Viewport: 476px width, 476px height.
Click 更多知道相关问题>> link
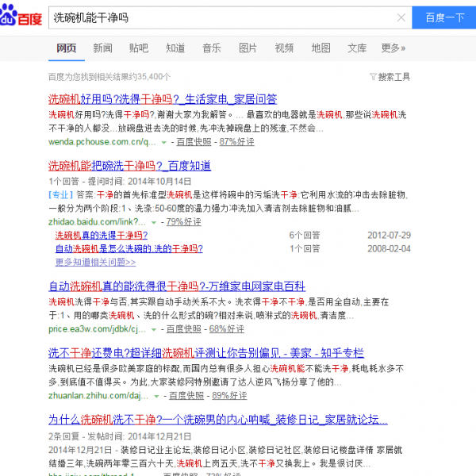[95, 262]
